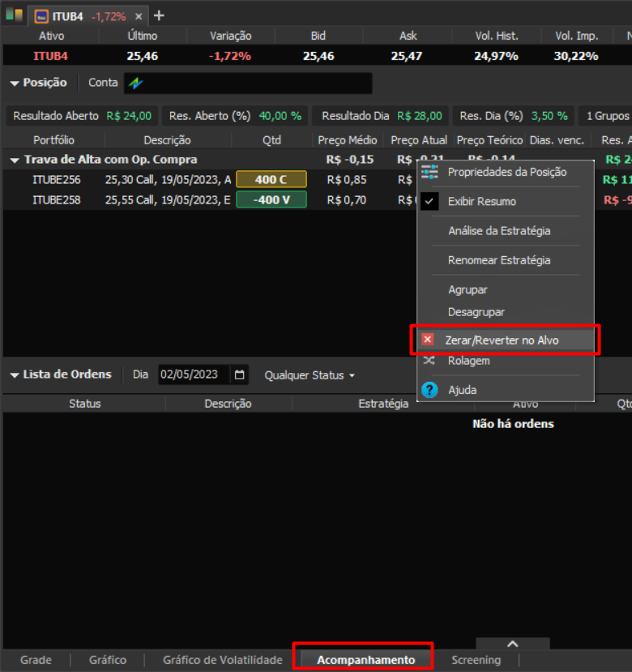
Task: Click Resultado Dia value R$ 28,00
Action: pos(419,116)
